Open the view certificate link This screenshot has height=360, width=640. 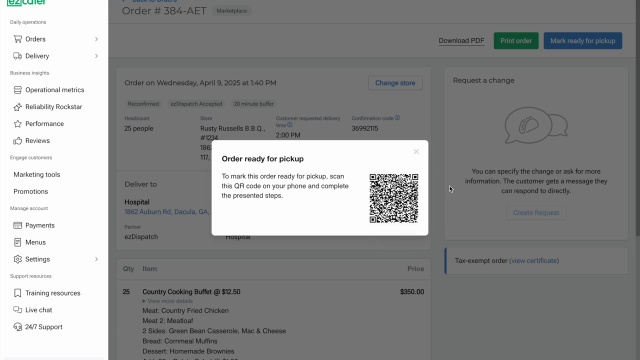coord(534,260)
